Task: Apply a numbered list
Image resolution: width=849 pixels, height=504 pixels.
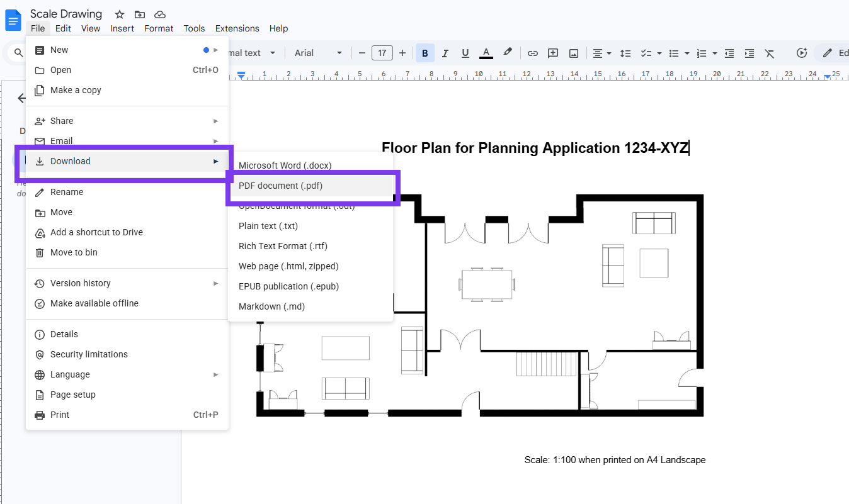Action: pos(699,53)
